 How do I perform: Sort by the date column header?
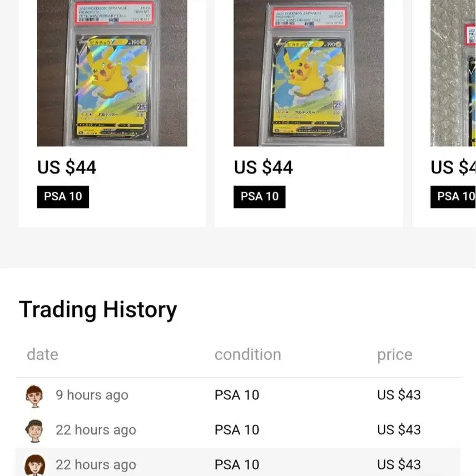pos(42,355)
